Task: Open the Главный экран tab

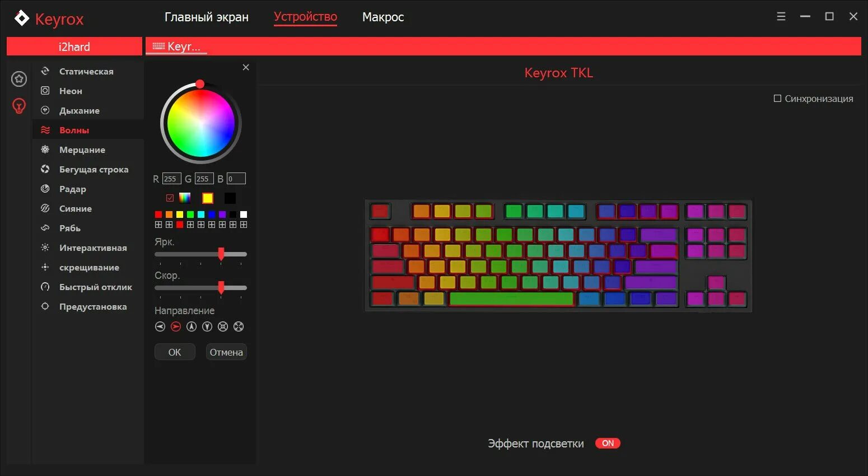Action: coord(207,17)
